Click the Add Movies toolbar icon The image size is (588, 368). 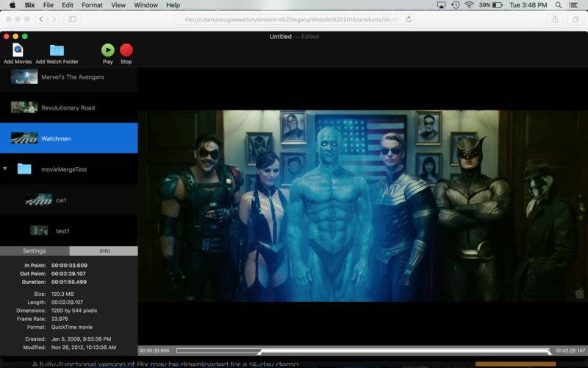pyautogui.click(x=18, y=50)
